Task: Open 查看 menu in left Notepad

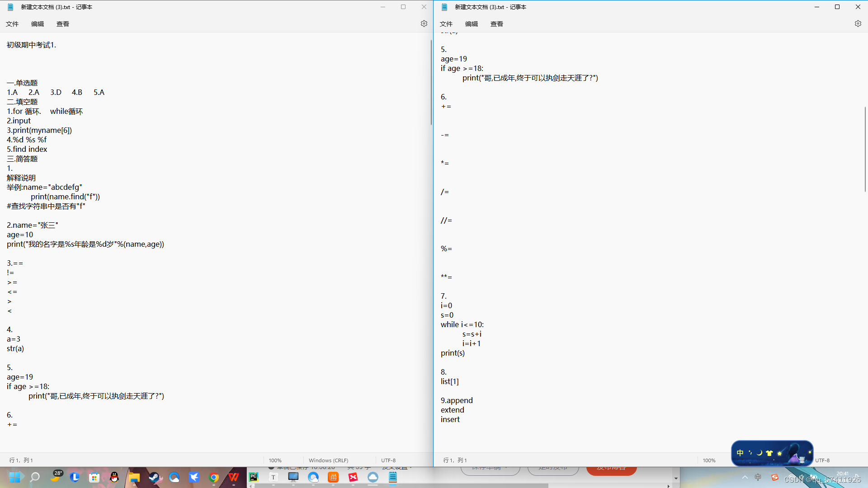Action: pyautogui.click(x=62, y=24)
